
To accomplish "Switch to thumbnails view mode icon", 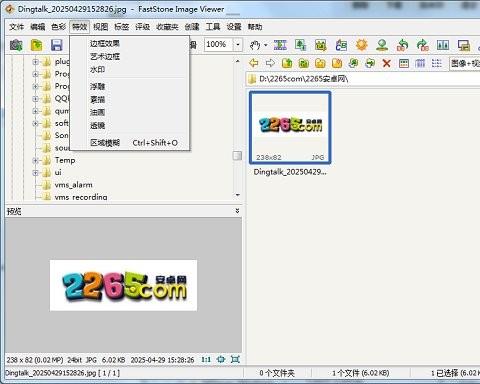I will pos(404,63).
